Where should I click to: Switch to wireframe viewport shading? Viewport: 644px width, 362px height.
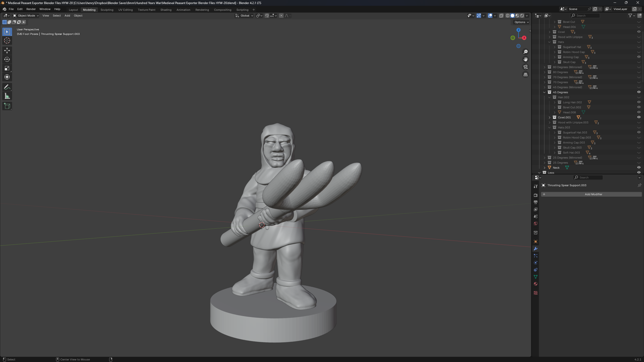(x=508, y=16)
